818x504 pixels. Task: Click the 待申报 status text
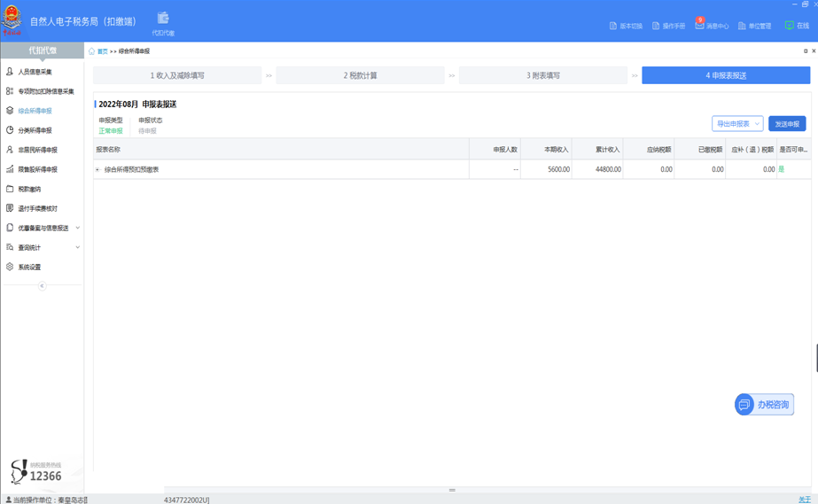point(147,131)
